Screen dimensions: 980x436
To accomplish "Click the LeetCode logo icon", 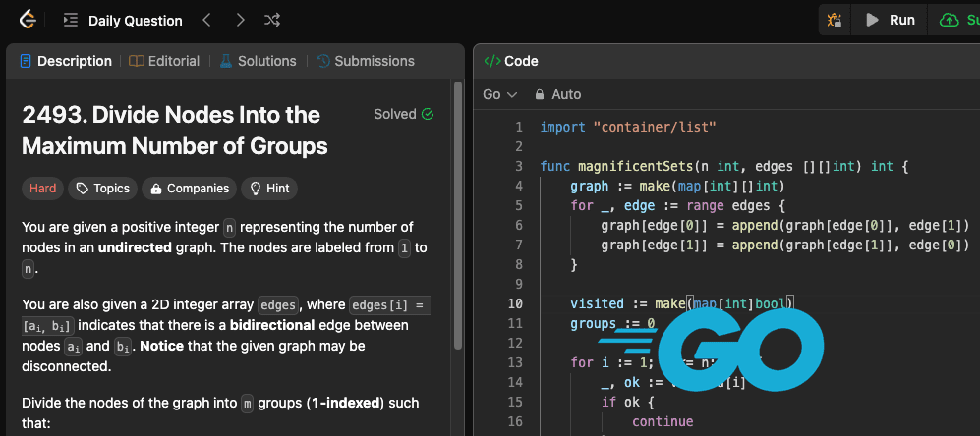I will tap(29, 19).
